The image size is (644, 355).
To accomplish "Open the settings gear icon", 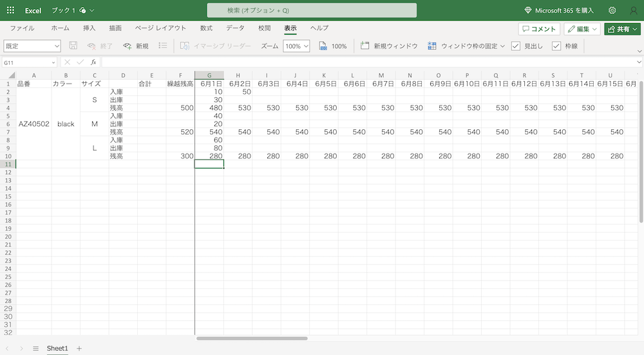I will [612, 10].
